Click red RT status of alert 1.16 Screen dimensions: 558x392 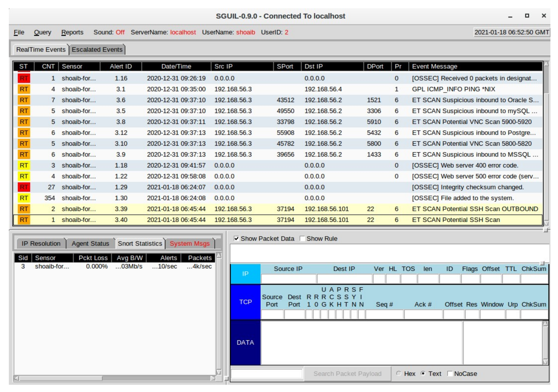[x=24, y=78]
